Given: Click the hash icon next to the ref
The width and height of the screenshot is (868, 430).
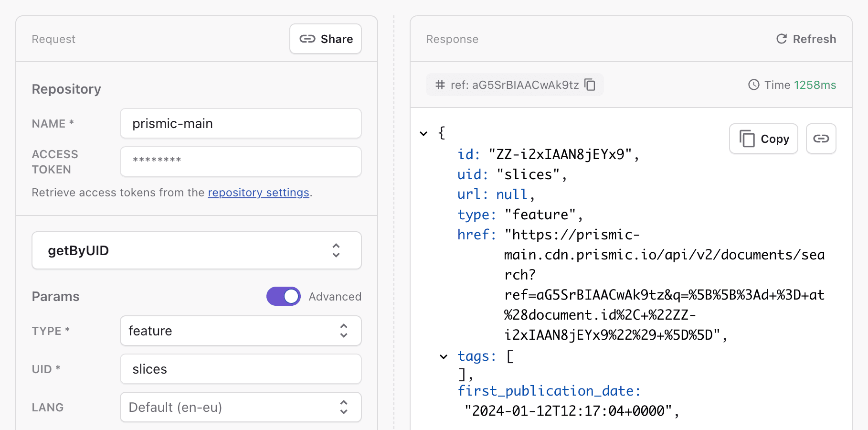Looking at the screenshot, I should [439, 85].
